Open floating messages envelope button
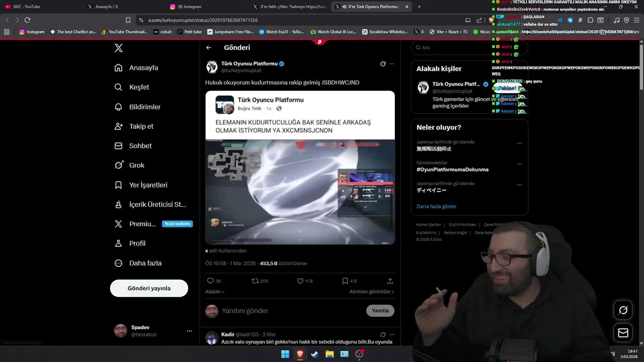 click(x=623, y=333)
